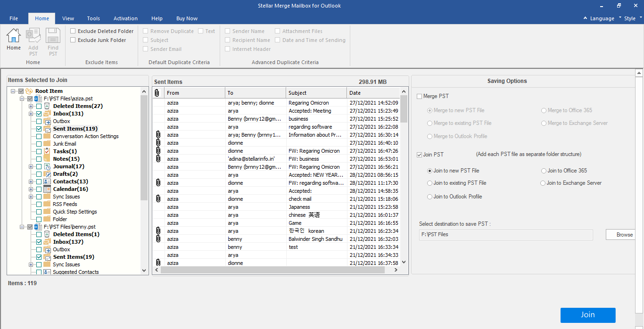This screenshot has width=644, height=329.
Task: Click the Notes(15) folder icon
Action: [x=47, y=159]
